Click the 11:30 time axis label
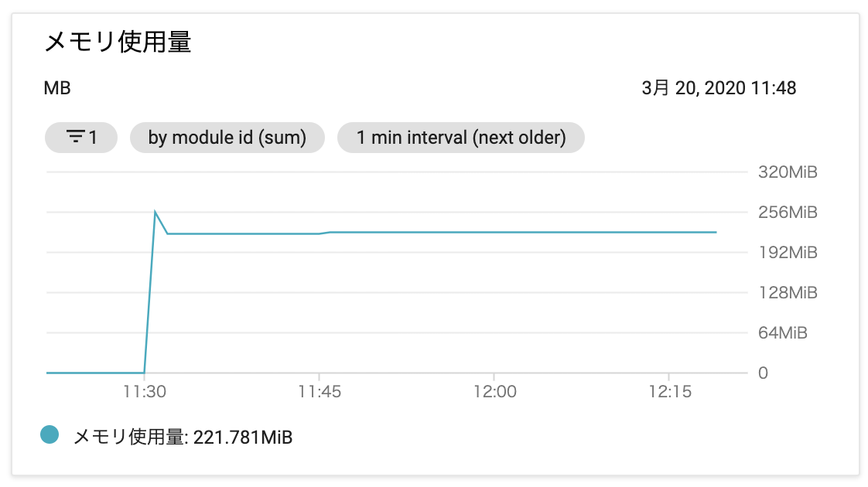 pyautogui.click(x=145, y=392)
